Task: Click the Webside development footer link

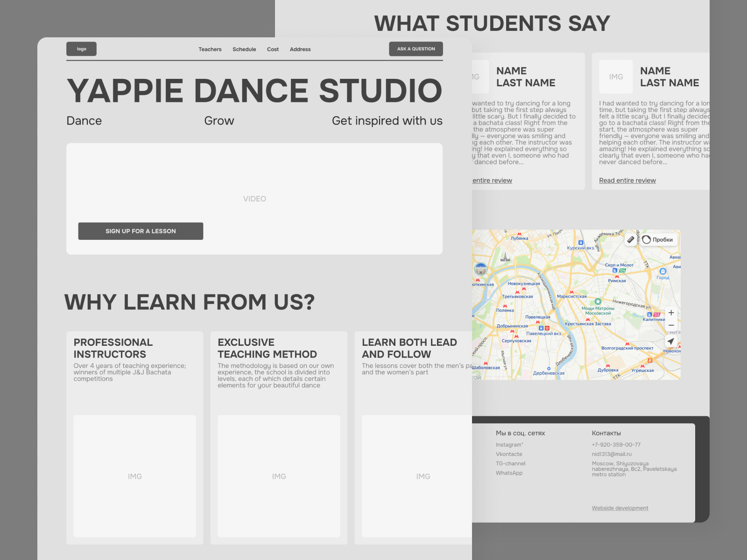Action: 620,508
